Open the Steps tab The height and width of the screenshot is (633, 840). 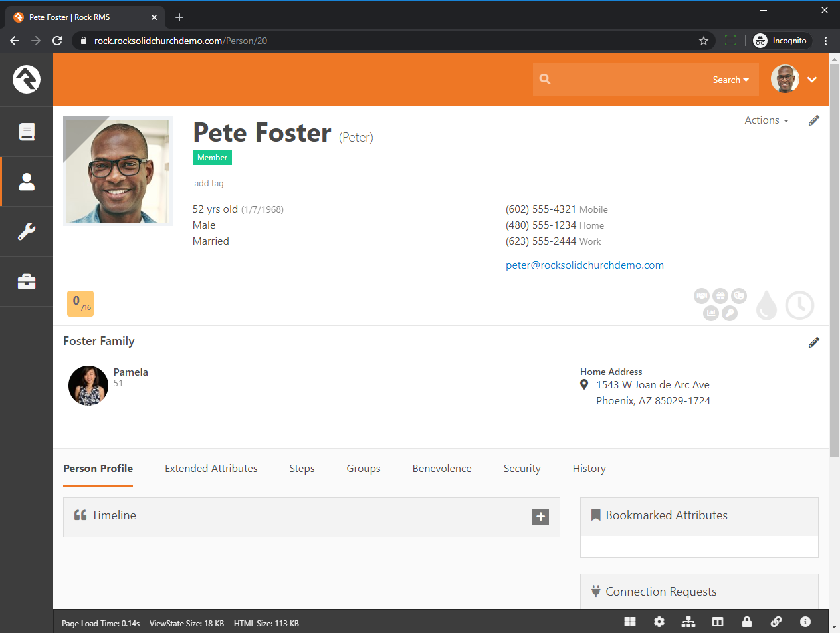(x=302, y=469)
